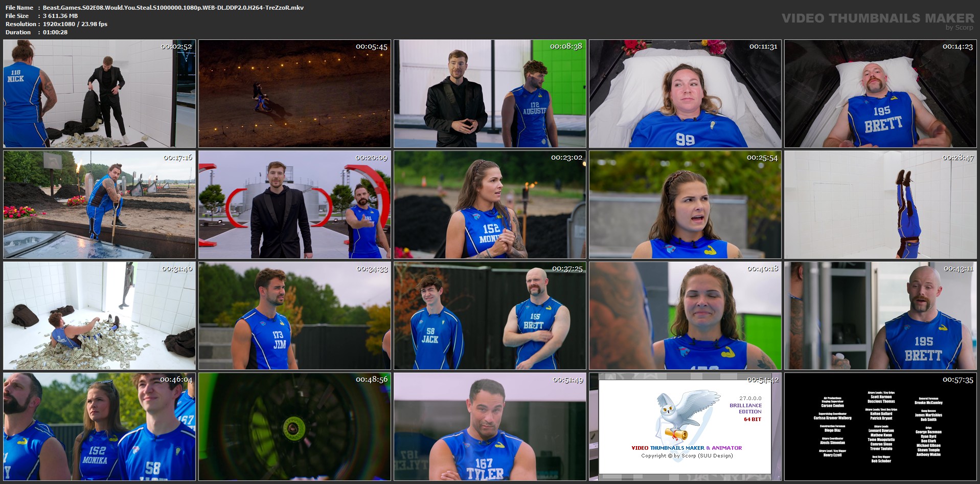Select the 00:14:23 frame of Brett lying down

click(880, 94)
